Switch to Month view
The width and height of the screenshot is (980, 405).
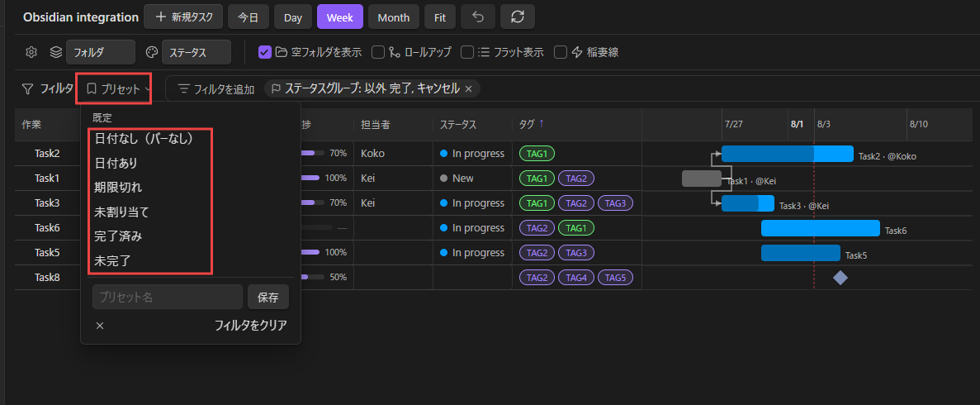pyautogui.click(x=393, y=17)
